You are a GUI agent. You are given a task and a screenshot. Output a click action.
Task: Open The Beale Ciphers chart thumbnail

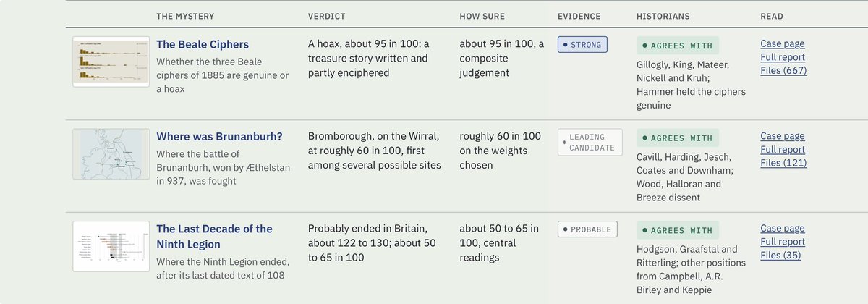[x=111, y=62]
